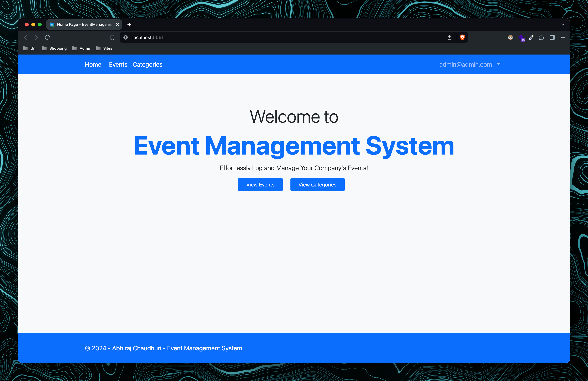Reload the page with refresh icon
Image resolution: width=588 pixels, height=381 pixels.
click(47, 37)
